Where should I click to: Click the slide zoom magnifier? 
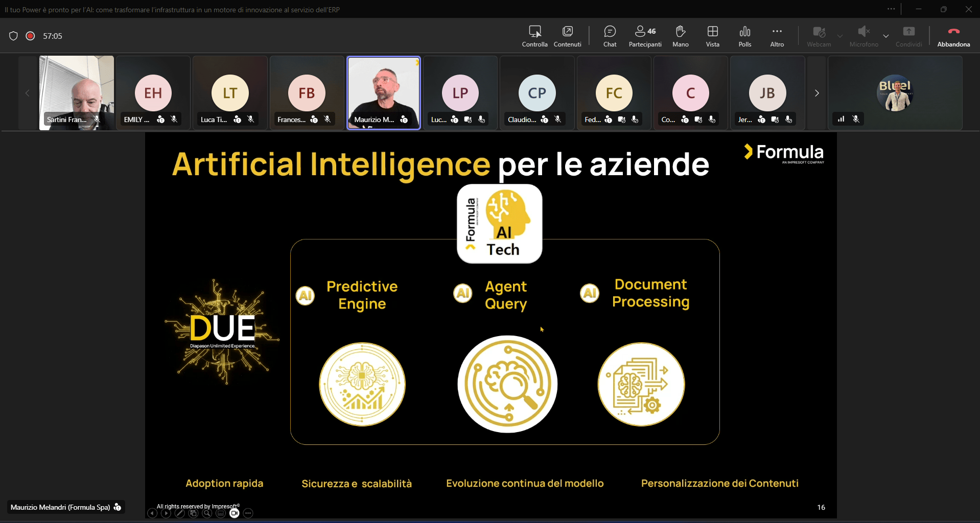pos(207,513)
